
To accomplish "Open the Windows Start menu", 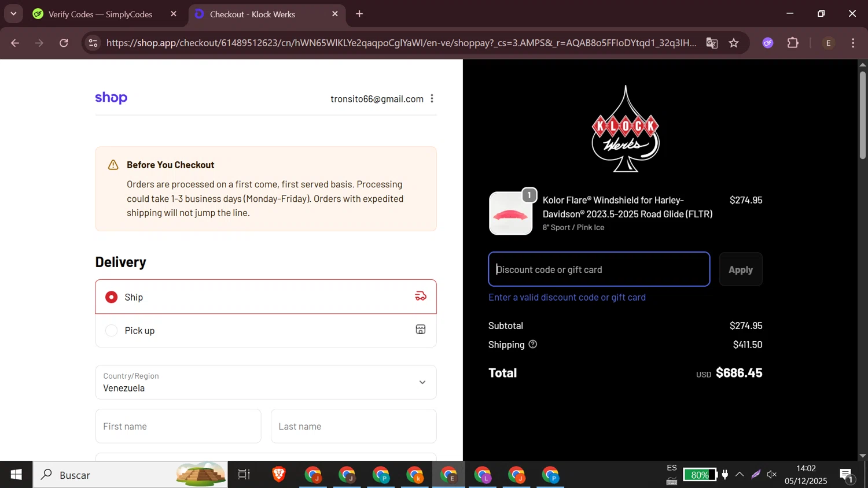I will (16, 475).
